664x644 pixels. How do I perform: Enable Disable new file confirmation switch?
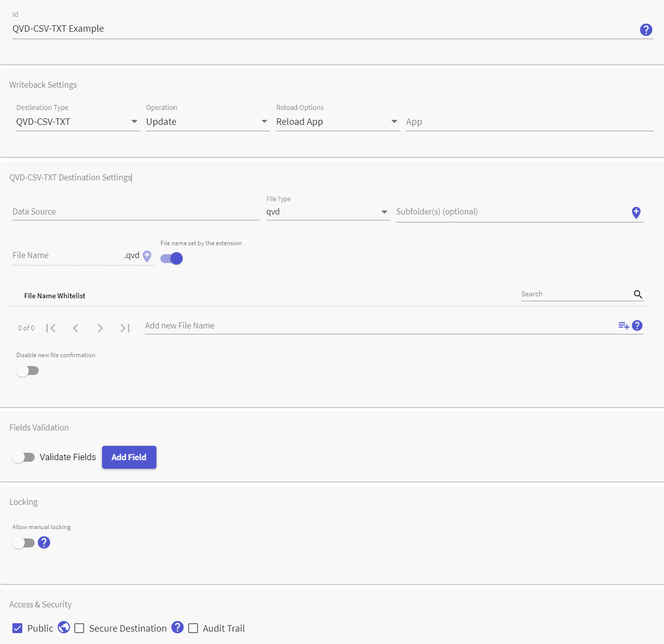(28, 371)
